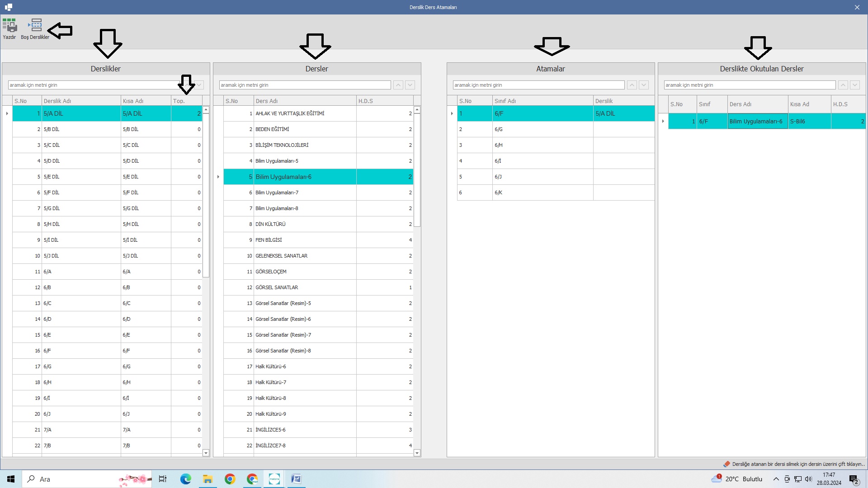Select the Bilim Uygulamaları-7 course row
Viewport: 868px width, 488px height.
(x=318, y=192)
